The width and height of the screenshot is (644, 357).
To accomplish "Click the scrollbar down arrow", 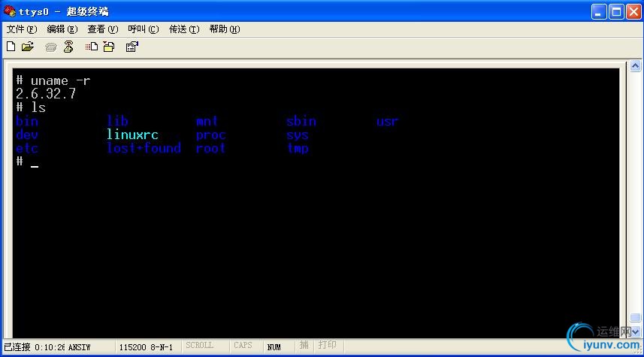I will (x=636, y=331).
